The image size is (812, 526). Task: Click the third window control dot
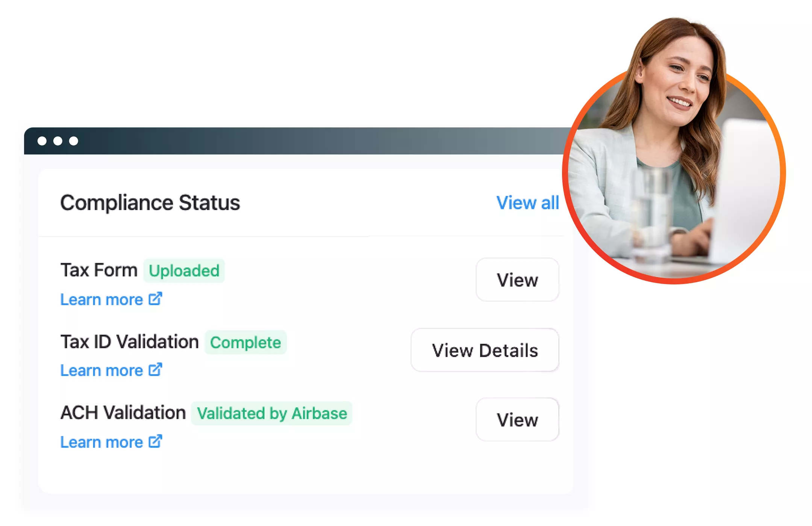tap(74, 141)
